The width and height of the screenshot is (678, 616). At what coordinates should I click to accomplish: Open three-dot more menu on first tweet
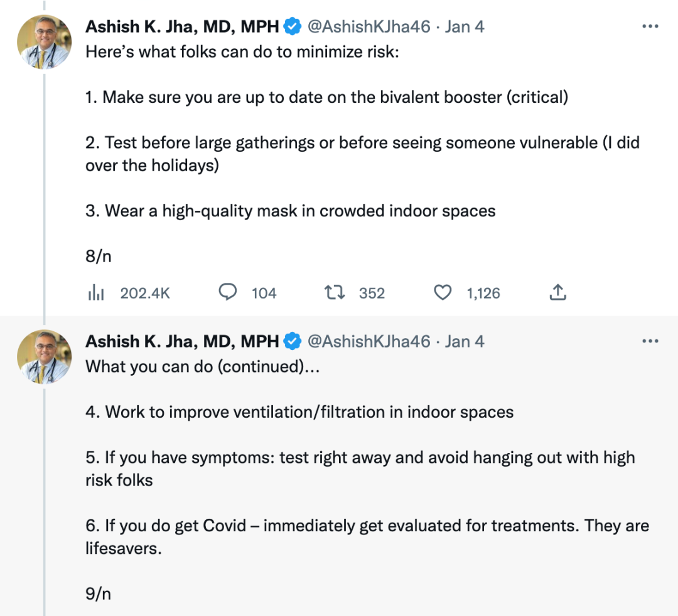point(650,26)
